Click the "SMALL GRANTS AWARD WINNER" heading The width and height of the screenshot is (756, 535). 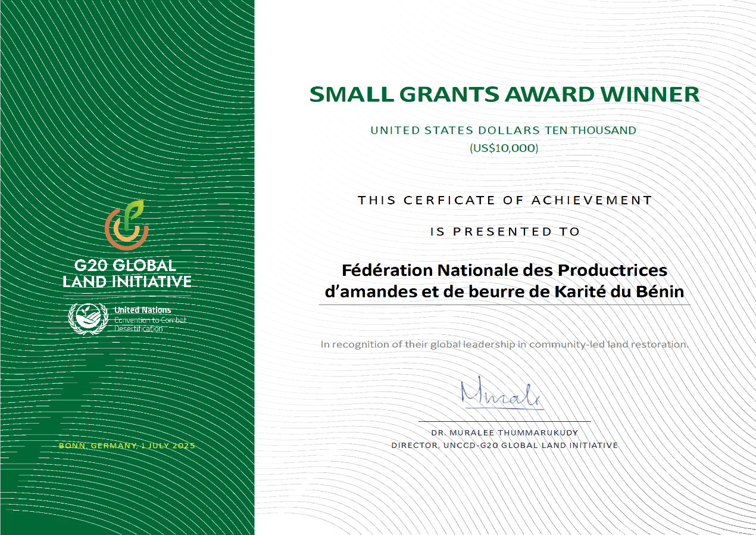[504, 94]
